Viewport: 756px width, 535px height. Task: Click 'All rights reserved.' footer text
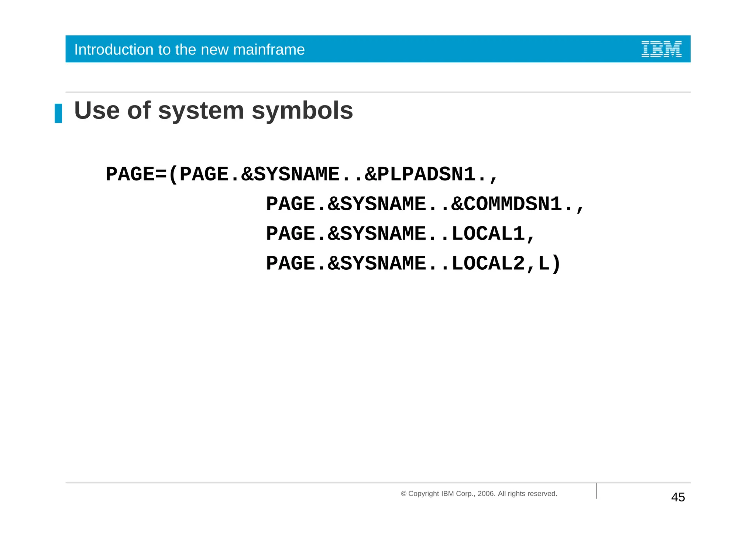pyautogui.click(x=527, y=494)
